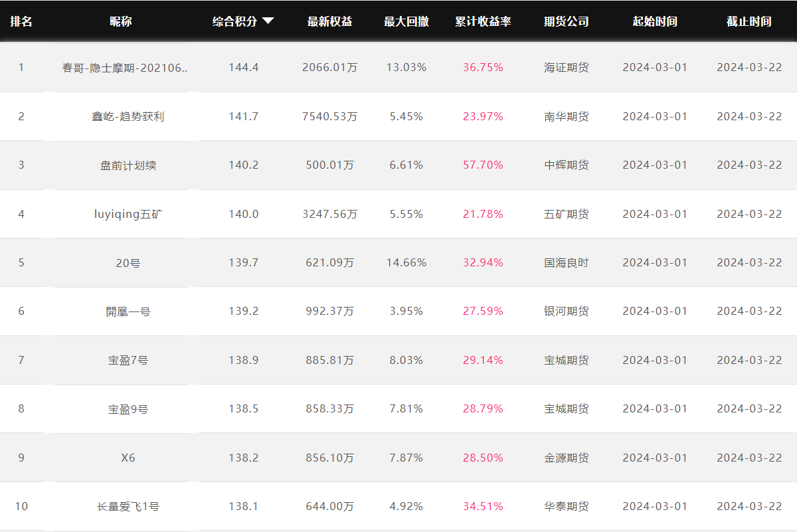The height and width of the screenshot is (532, 797).
Task: Click the 昵称 column header
Action: coord(121,21)
